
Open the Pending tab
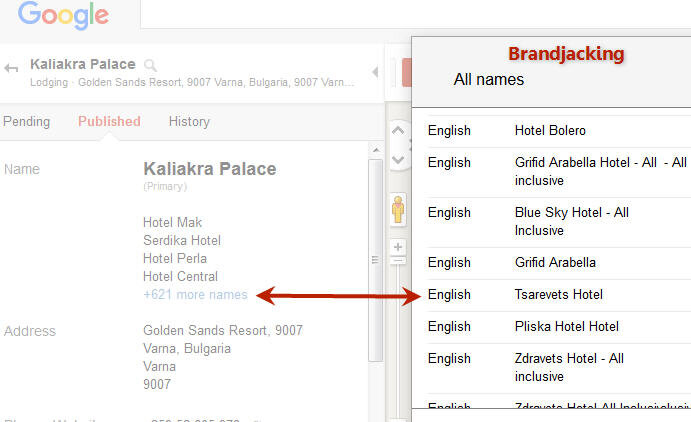26,121
